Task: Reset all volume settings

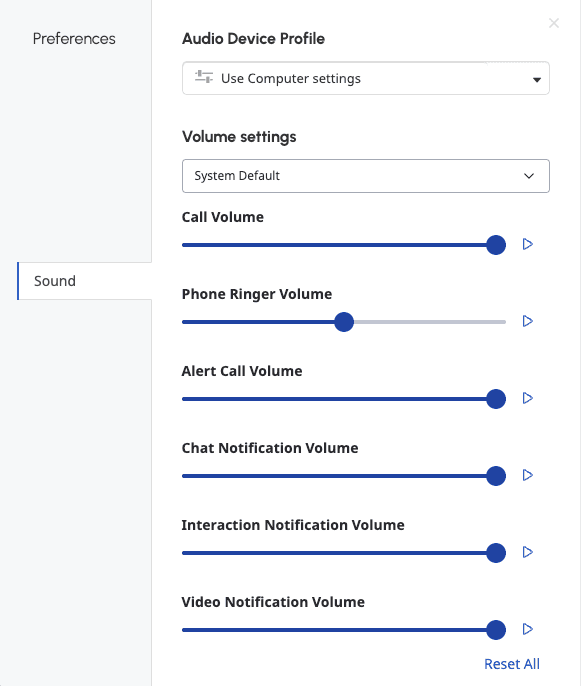Action: 512,664
